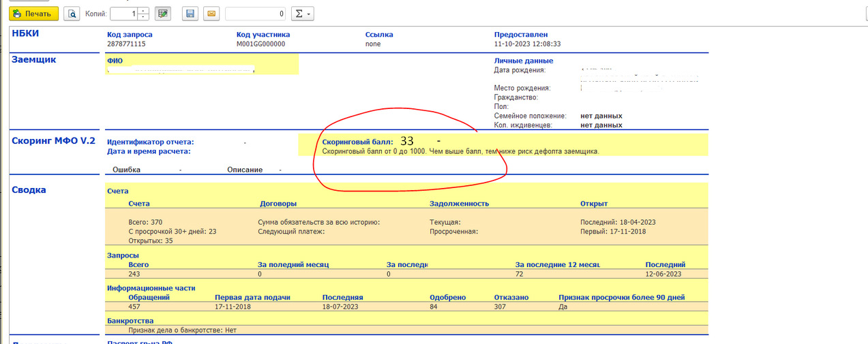
Task: Toggle the edit mode pencil icon
Action: [x=163, y=13]
